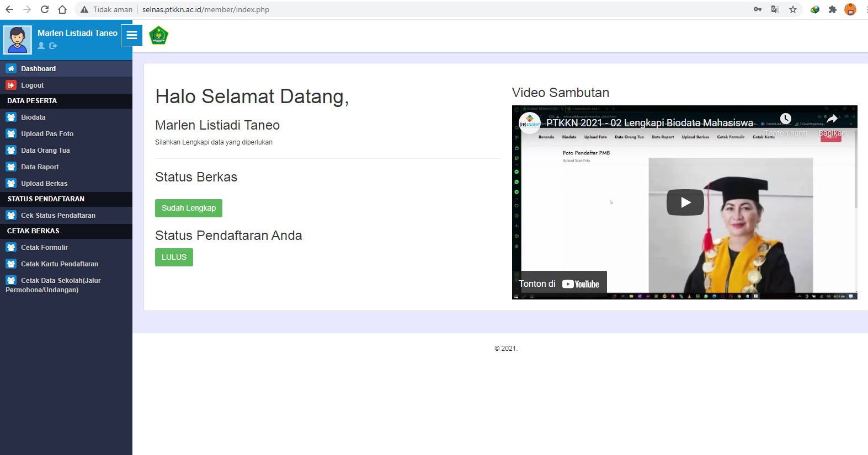868x455 pixels.
Task: Play the welcome YouTube video
Action: tap(685, 202)
